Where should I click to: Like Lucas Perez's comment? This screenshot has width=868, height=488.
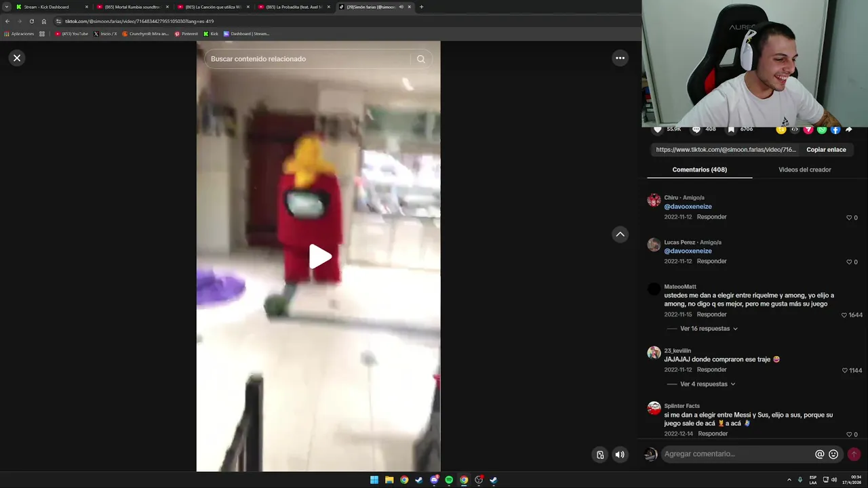coord(849,262)
